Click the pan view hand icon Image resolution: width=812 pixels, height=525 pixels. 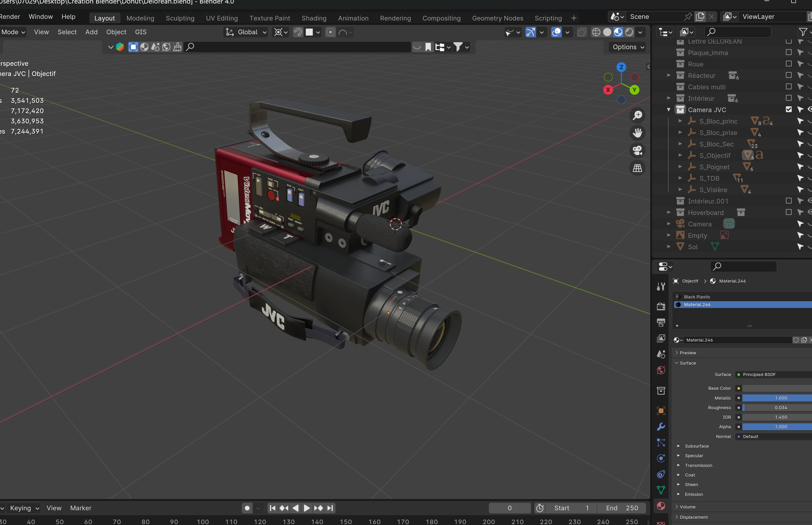point(637,133)
